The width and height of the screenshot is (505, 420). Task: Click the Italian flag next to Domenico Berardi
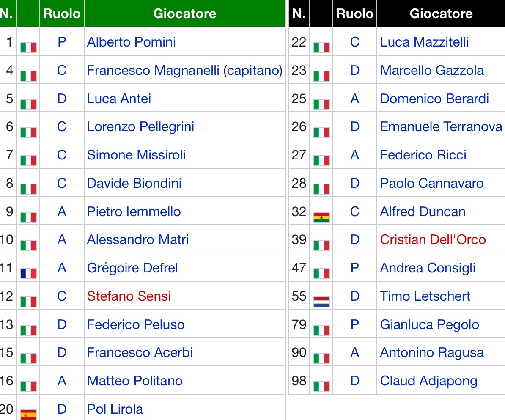[x=321, y=104]
